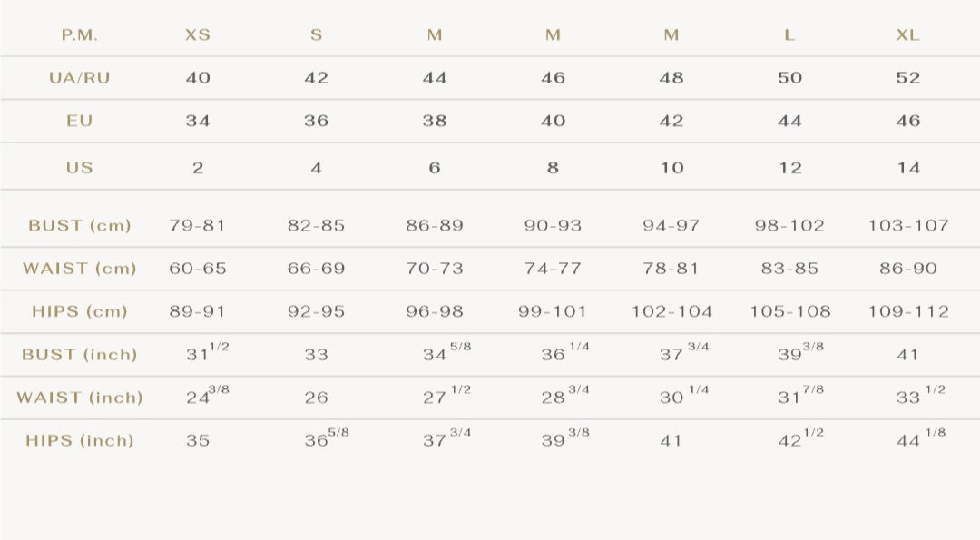Click the HIPS (inch) row label
The height and width of the screenshot is (540, 980).
[x=80, y=441]
